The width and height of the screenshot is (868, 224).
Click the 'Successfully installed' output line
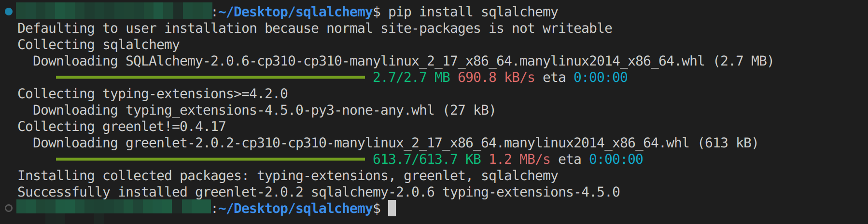point(319,192)
